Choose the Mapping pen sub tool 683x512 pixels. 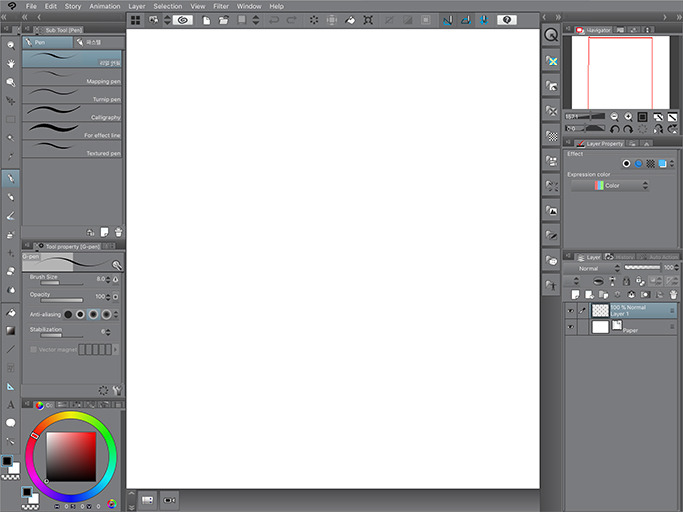click(x=72, y=77)
